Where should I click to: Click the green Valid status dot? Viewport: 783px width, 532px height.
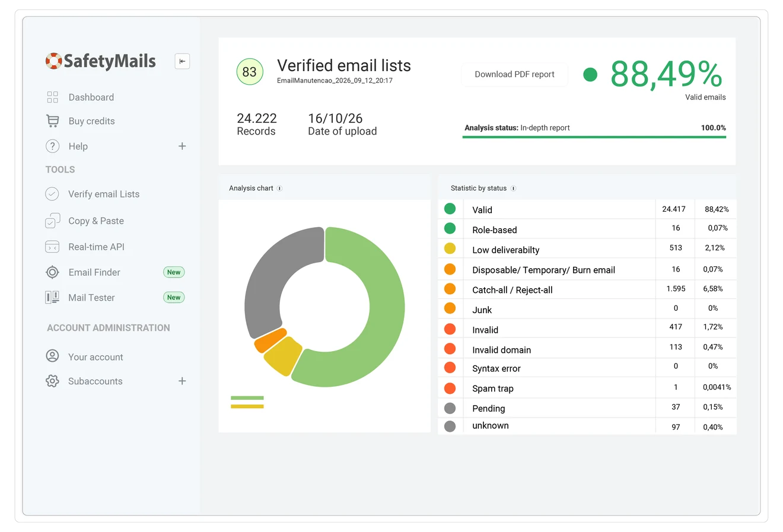[x=450, y=209]
